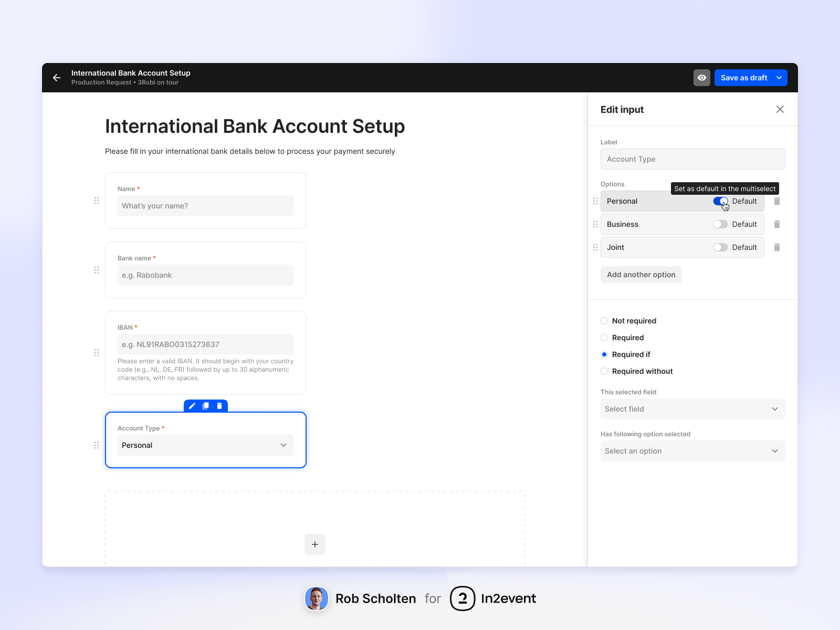Click the form title International Bank Account Setup
Image resolution: width=840 pixels, height=630 pixels.
click(x=255, y=127)
